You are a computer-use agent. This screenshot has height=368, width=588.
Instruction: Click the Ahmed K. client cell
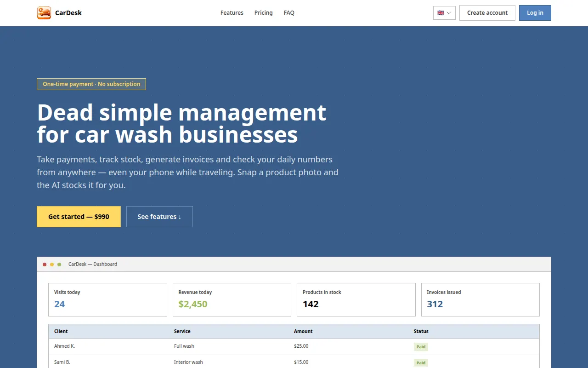pos(64,346)
